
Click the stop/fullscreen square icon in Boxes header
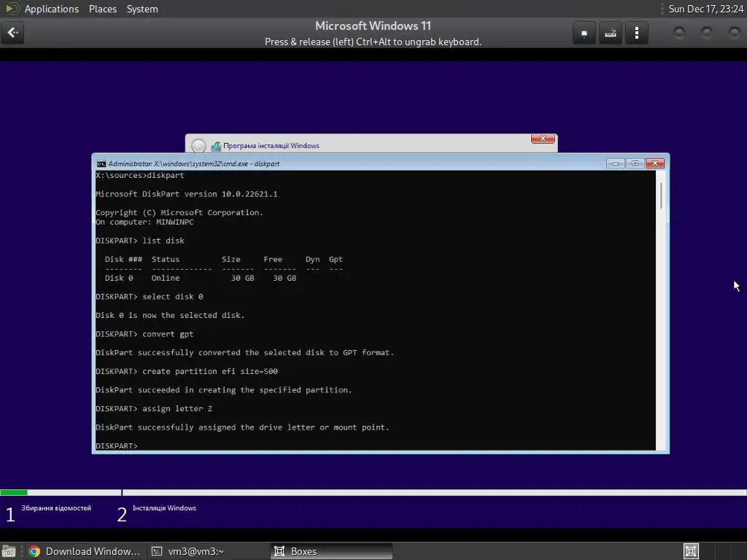pyautogui.click(x=584, y=34)
